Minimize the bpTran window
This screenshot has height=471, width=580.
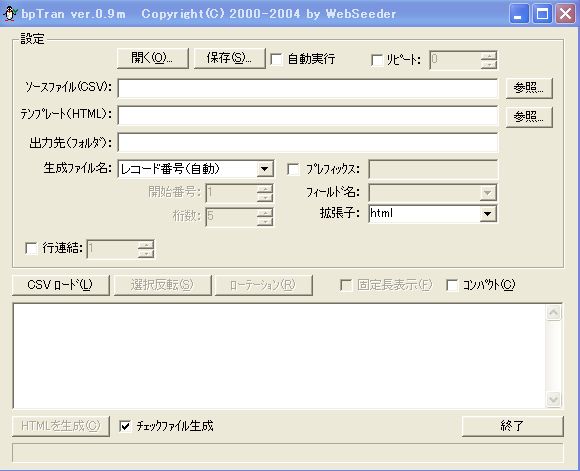click(519, 14)
